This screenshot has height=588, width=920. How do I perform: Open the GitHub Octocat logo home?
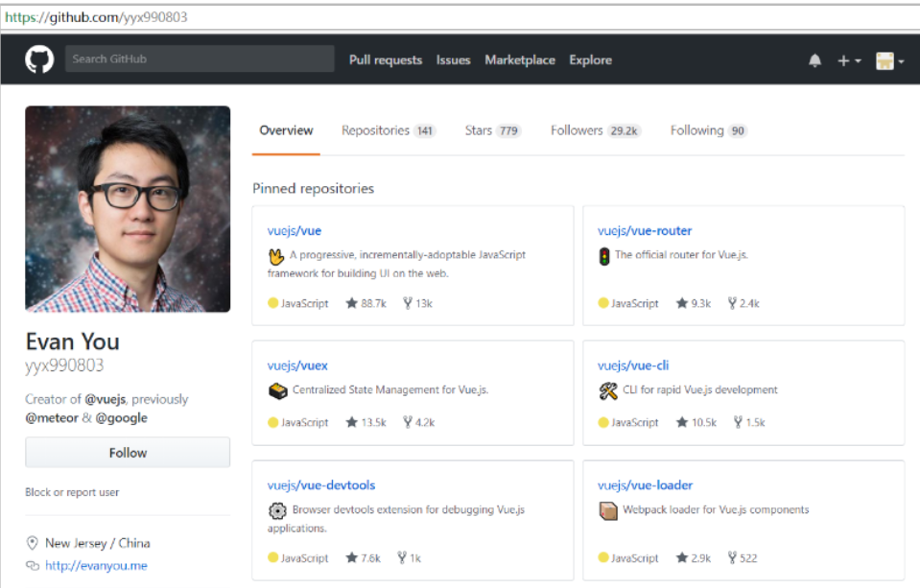coord(39,59)
